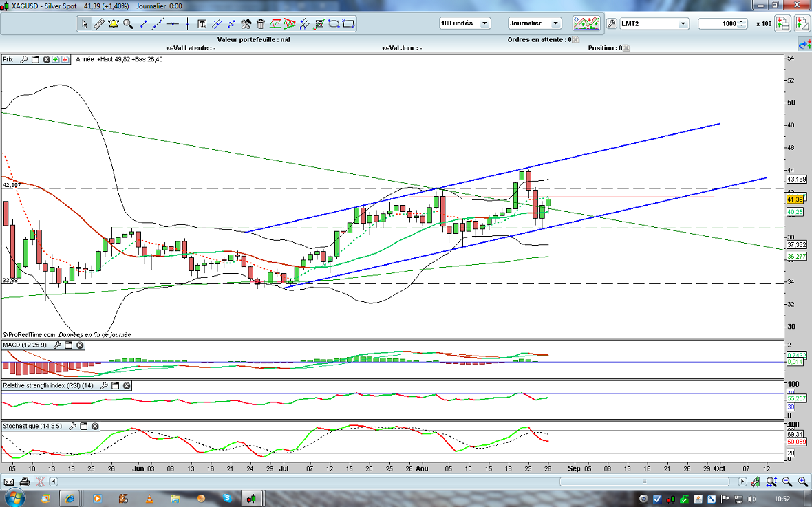This screenshot has height=507, width=812.
Task: Pick the rectangle drawing tool
Action: pos(349,24)
